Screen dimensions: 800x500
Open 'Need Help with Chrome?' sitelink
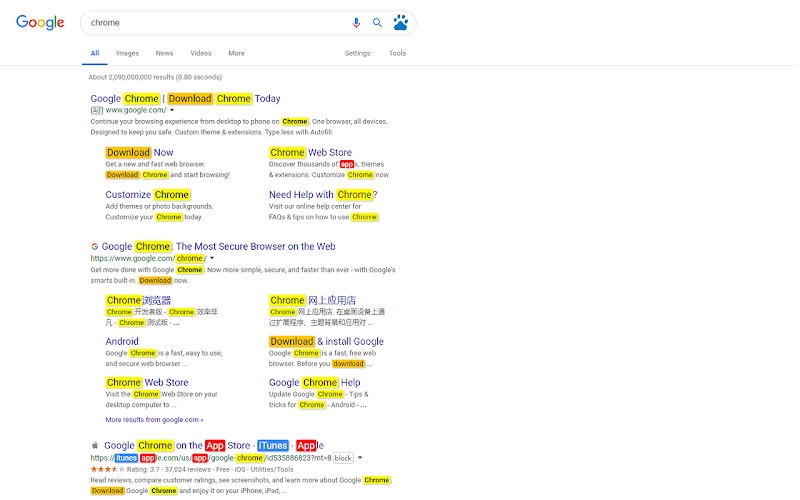tap(323, 195)
